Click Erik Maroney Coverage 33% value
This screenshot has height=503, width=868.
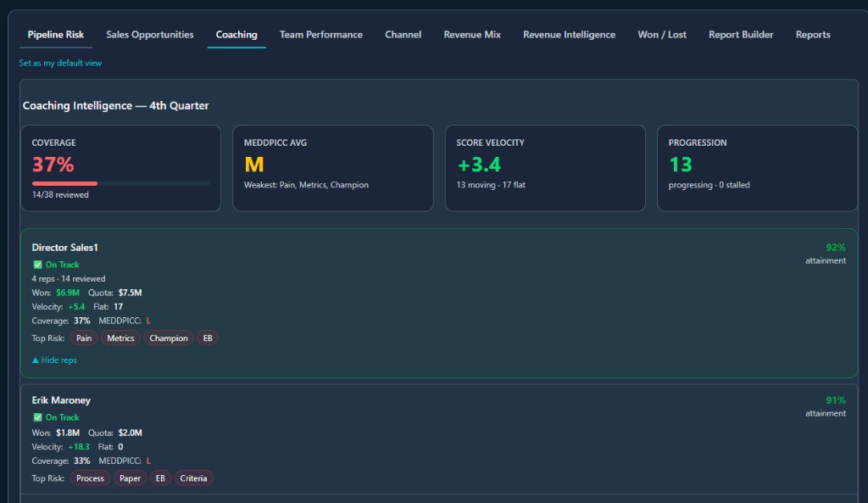click(82, 461)
